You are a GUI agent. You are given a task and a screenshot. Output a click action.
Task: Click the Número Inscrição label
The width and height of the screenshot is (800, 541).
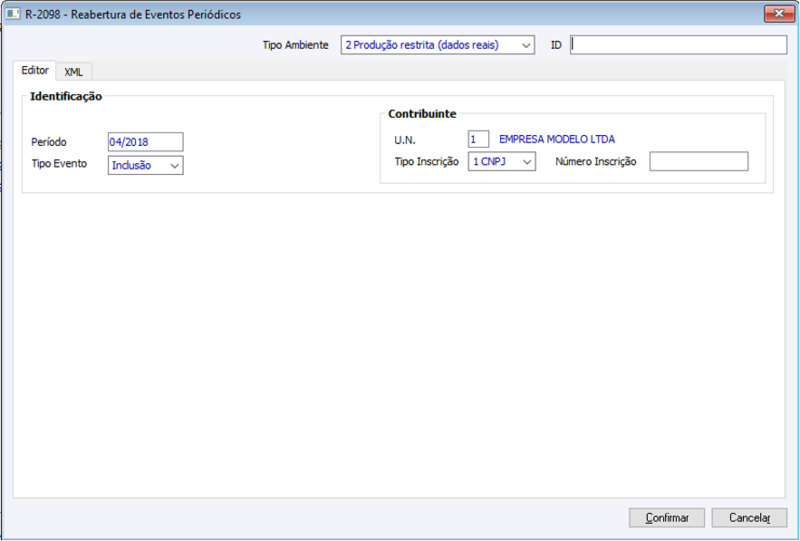coord(595,161)
